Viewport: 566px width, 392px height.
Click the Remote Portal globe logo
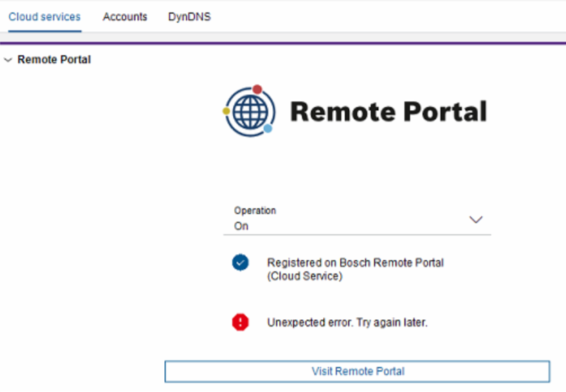250,111
